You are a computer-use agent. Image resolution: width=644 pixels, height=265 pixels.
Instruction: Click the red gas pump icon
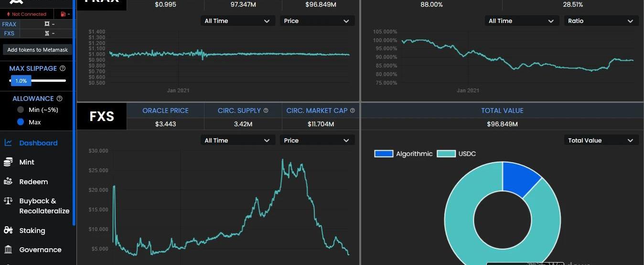click(63, 14)
